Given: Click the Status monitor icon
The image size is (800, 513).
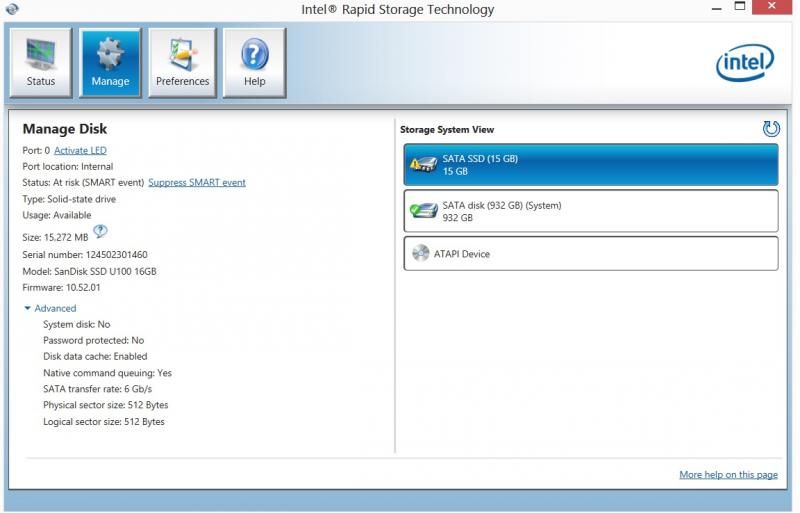Looking at the screenshot, I should tap(40, 54).
